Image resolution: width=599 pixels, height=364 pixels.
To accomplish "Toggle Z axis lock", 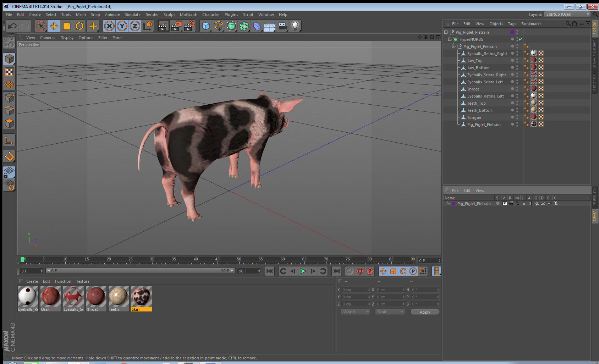I will click(135, 26).
